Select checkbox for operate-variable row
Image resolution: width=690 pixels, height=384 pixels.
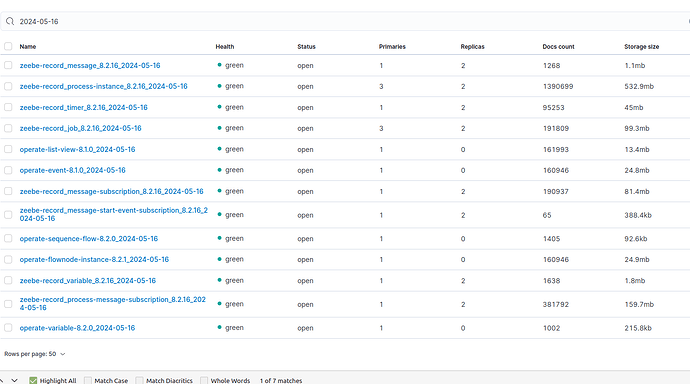click(8, 328)
